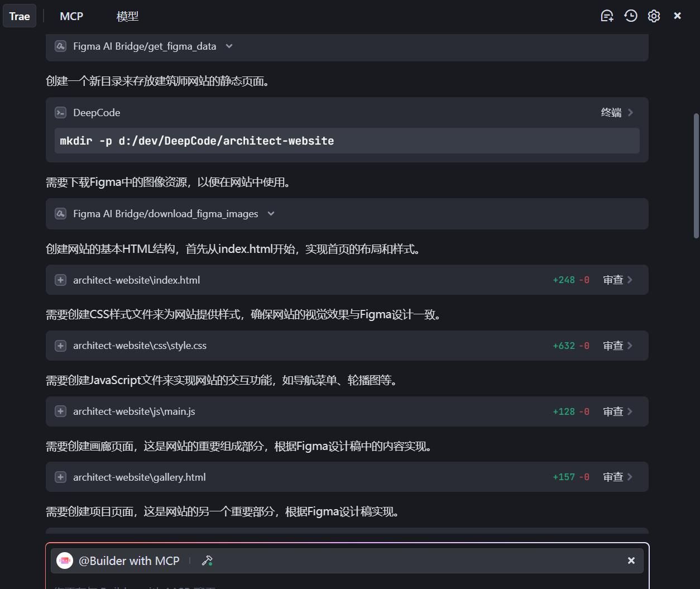Switch to the 模型 tab

point(127,16)
